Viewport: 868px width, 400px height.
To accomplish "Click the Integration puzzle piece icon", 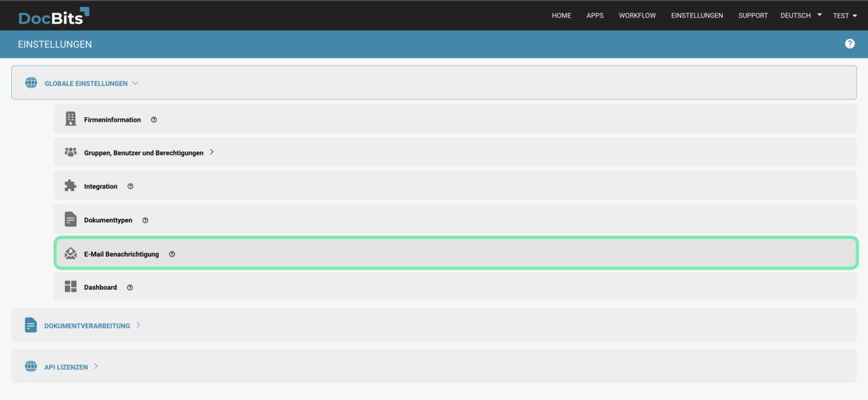I will 71,186.
